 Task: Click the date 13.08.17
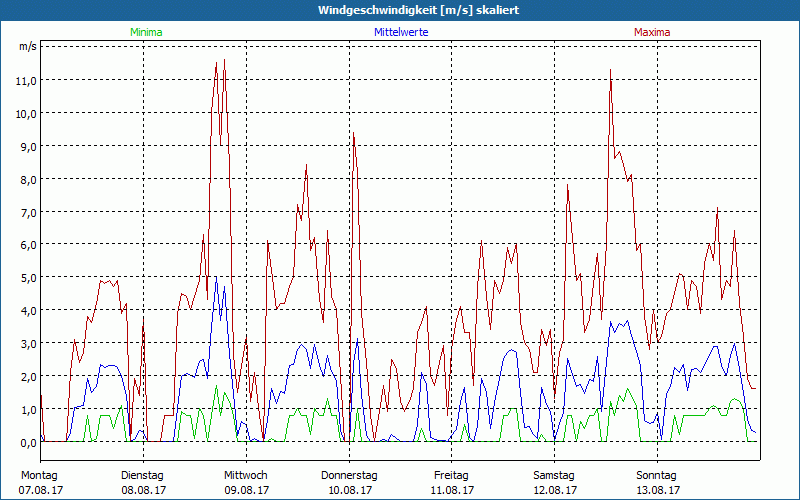click(657, 490)
